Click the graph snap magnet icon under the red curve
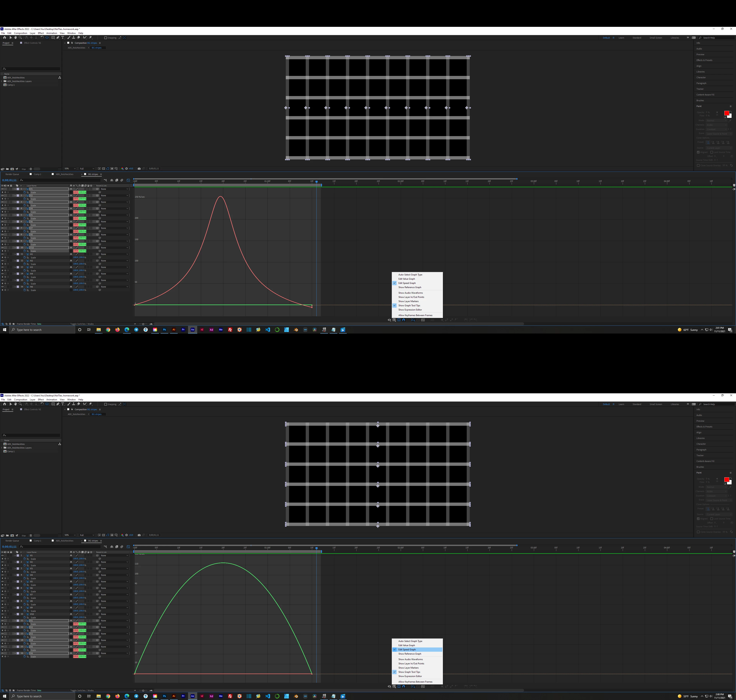This screenshot has width=736, height=700. (x=404, y=320)
